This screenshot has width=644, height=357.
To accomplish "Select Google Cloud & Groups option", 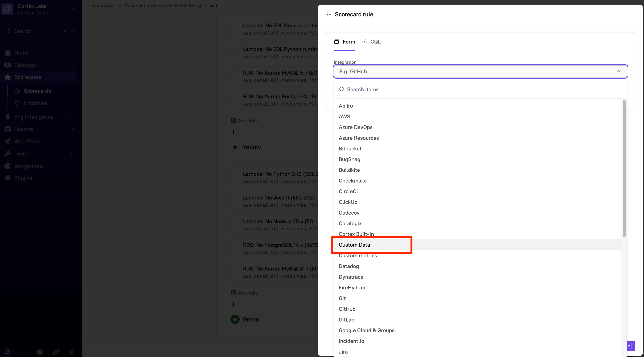I will pyautogui.click(x=477, y=330).
